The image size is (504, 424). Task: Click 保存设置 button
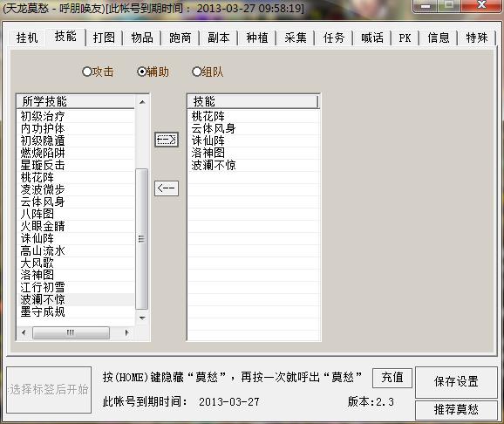[x=456, y=381]
